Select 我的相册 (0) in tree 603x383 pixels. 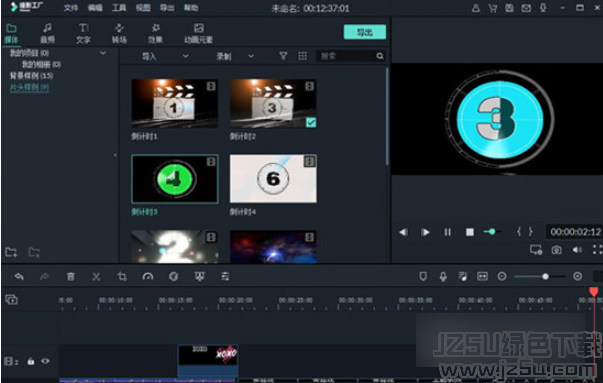[x=41, y=64]
